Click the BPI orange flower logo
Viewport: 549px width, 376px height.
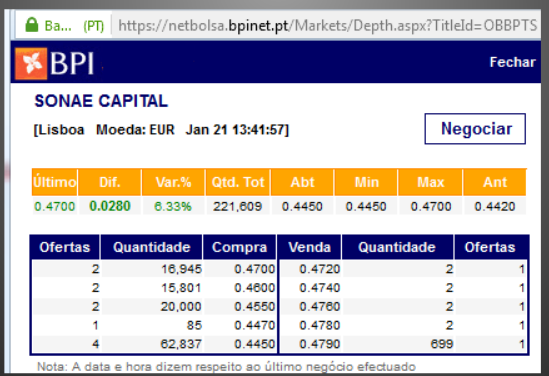[x=31, y=64]
